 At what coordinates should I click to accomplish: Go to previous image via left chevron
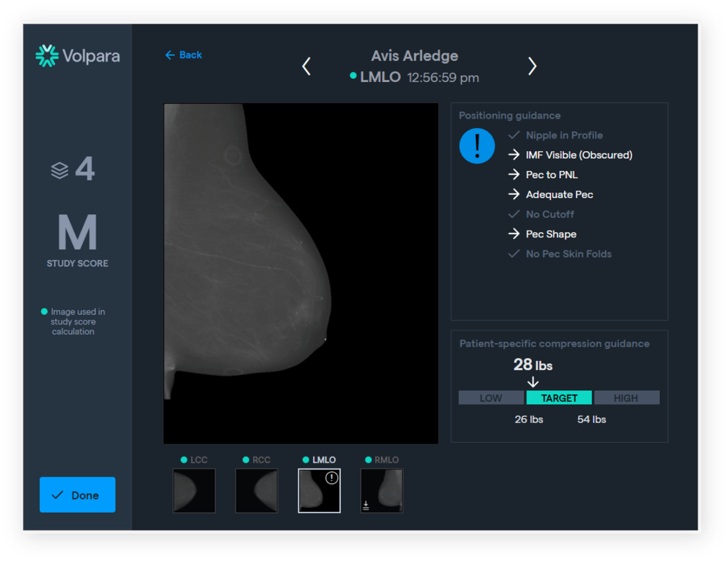pyautogui.click(x=307, y=66)
